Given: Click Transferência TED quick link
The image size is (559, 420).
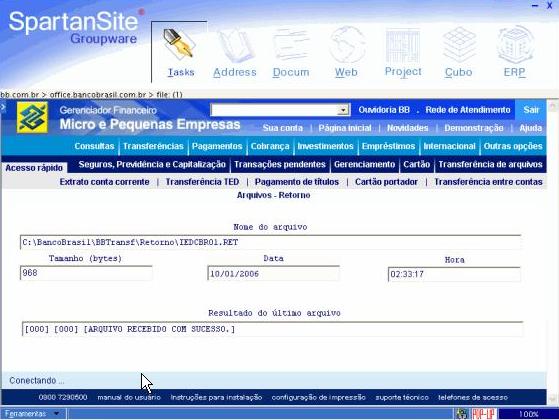Looking at the screenshot, I should (202, 182).
